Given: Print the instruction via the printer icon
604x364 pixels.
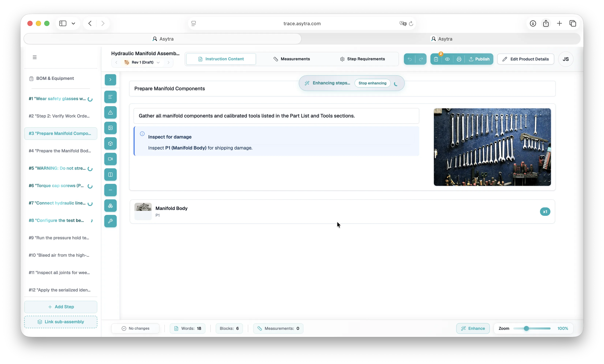Looking at the screenshot, I should 459,59.
